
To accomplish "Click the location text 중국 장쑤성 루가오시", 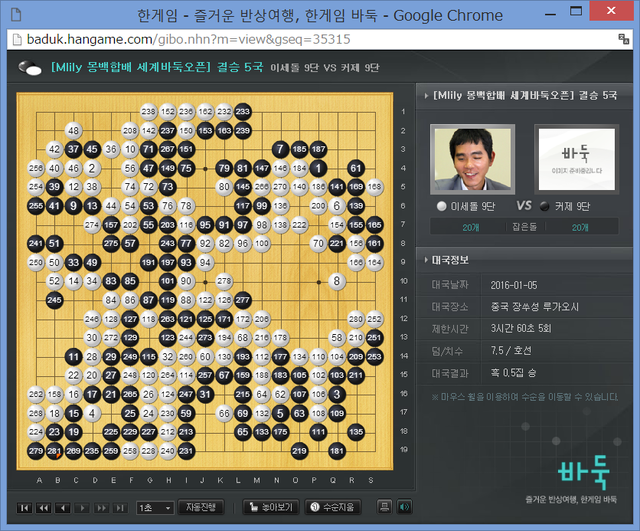I will [535, 307].
